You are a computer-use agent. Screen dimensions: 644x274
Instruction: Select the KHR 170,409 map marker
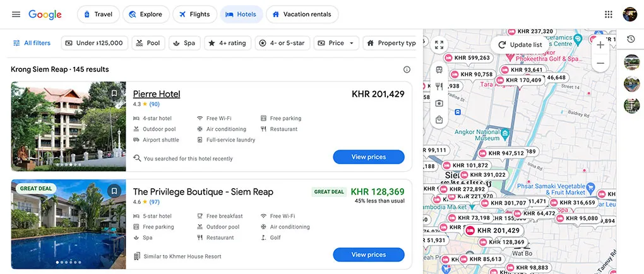click(x=521, y=80)
